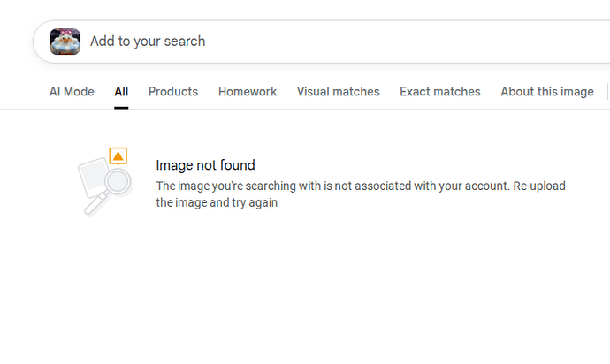Viewport: 610px width, 364px height.
Task: Click the orange warning triangle icon
Action: (118, 156)
